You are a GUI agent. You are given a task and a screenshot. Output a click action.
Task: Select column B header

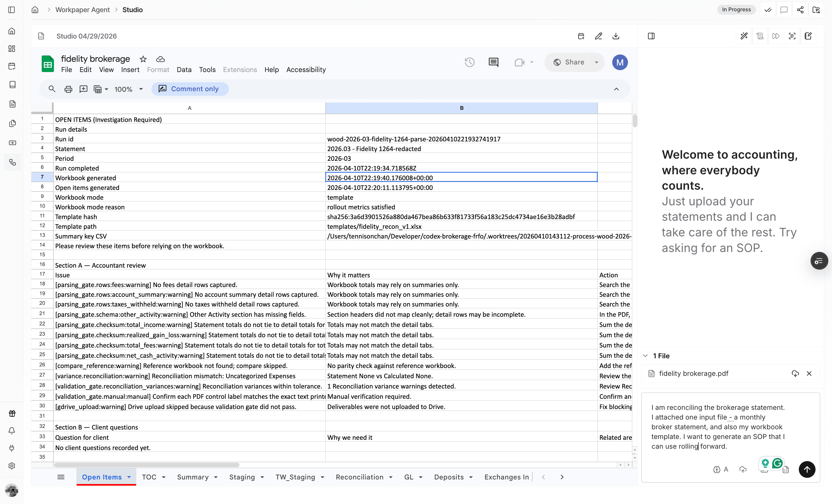coord(462,108)
